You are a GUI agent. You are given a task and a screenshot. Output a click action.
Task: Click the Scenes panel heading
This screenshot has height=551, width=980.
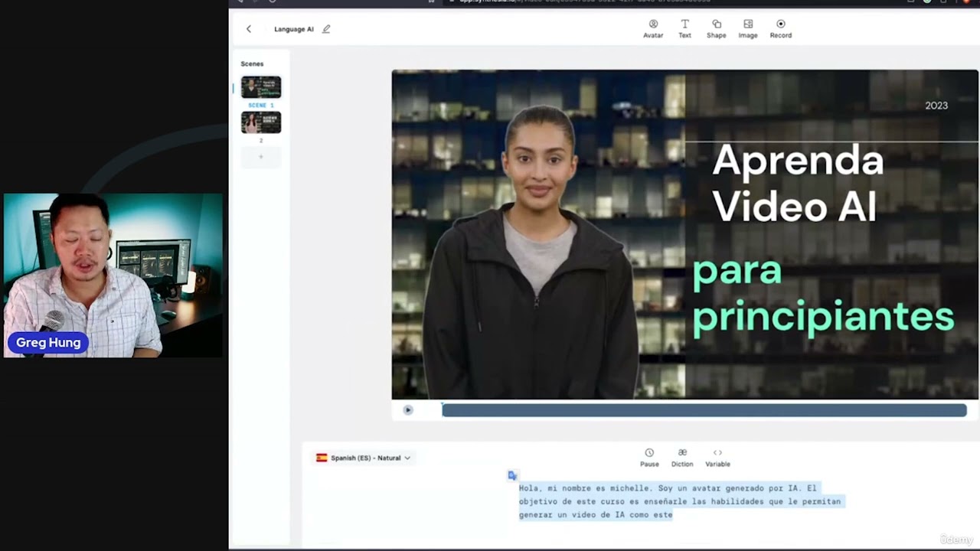click(252, 64)
